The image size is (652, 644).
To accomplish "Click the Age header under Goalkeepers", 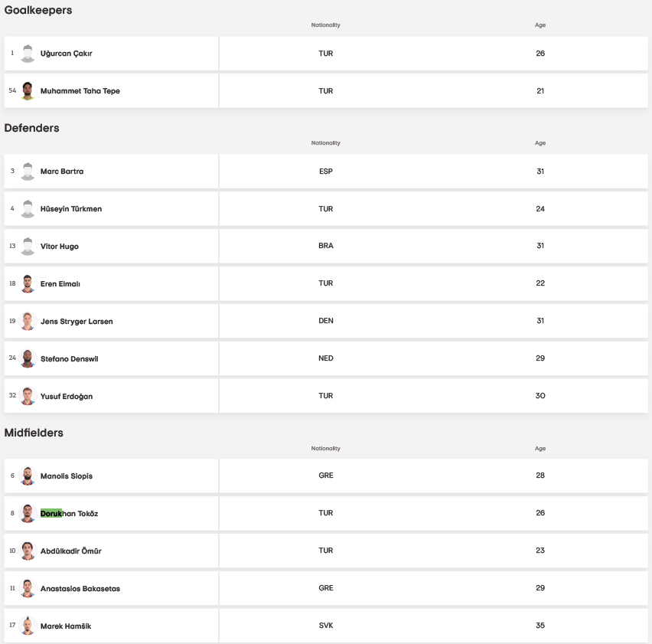I will coord(540,25).
